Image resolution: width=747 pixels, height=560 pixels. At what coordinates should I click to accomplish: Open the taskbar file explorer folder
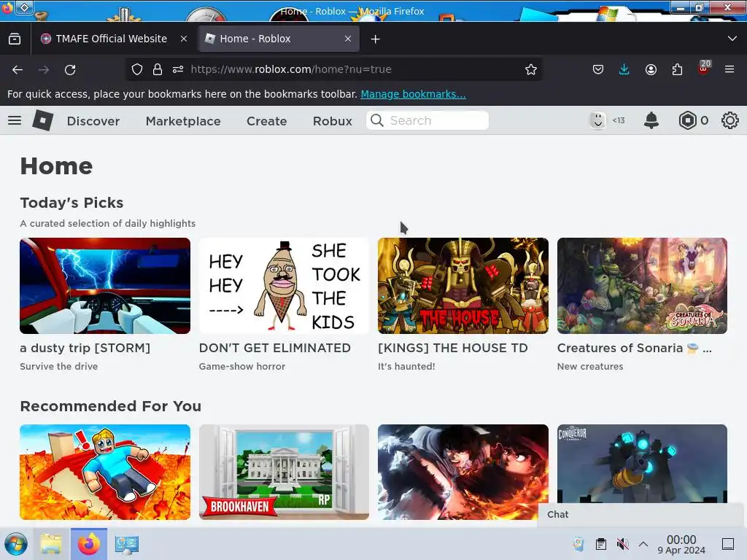[x=51, y=544]
